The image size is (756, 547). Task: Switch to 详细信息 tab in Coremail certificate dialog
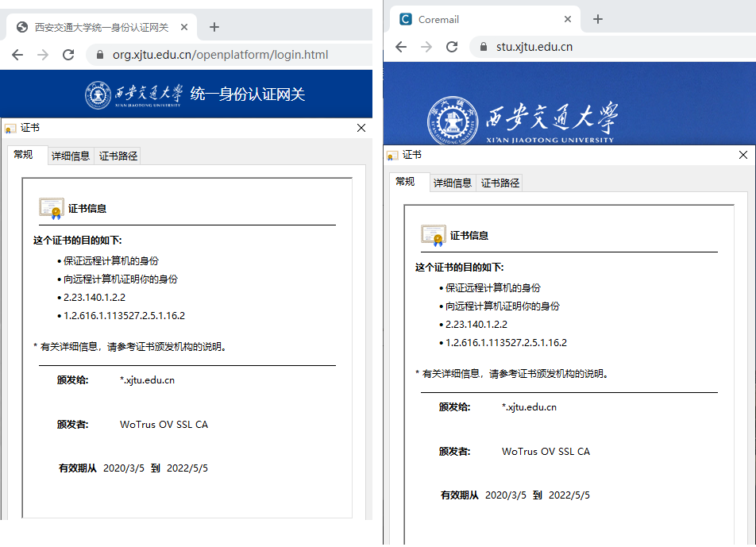tap(453, 183)
